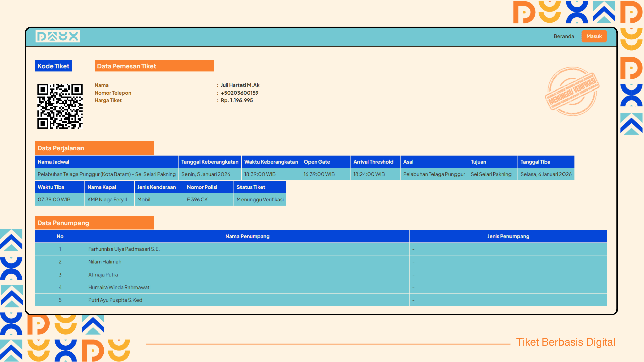Click the Data Penumpang section heading
644x362 pixels.
(95, 223)
